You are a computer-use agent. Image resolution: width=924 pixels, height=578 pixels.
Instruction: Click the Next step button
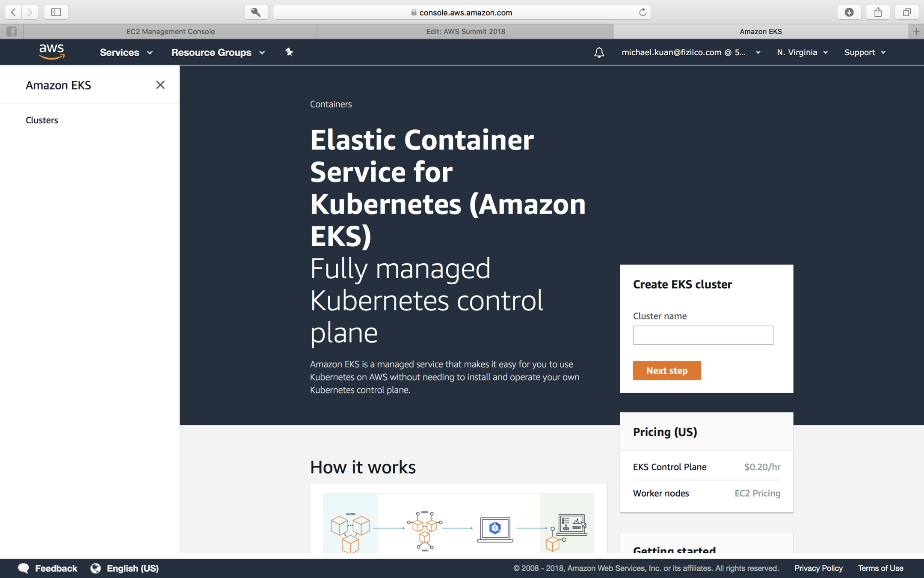pyautogui.click(x=666, y=370)
